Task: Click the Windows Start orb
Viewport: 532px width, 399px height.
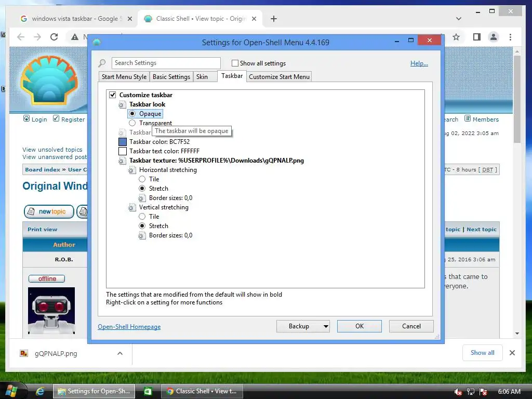Action: pos(12,391)
